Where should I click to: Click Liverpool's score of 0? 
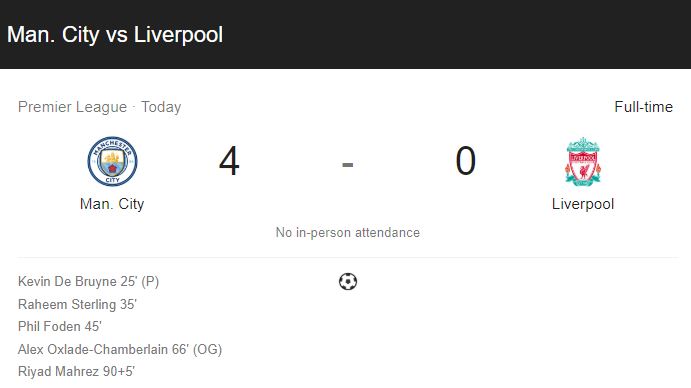point(465,161)
